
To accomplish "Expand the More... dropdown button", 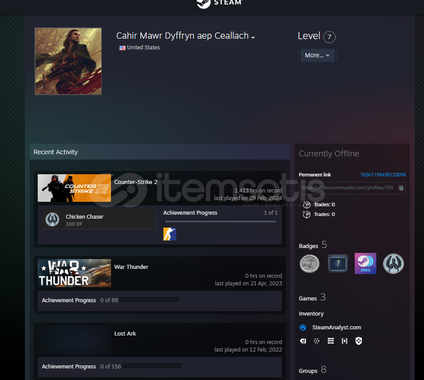I will (x=317, y=55).
